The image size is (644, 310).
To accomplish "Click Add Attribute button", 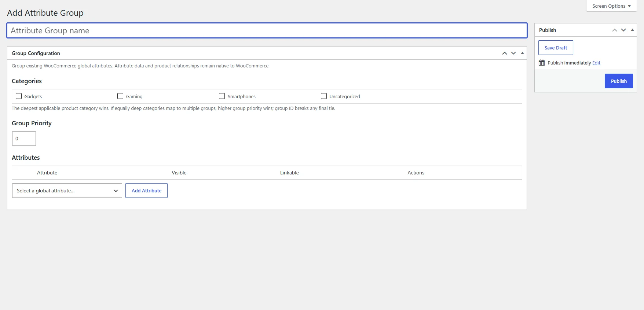I will (x=146, y=191).
